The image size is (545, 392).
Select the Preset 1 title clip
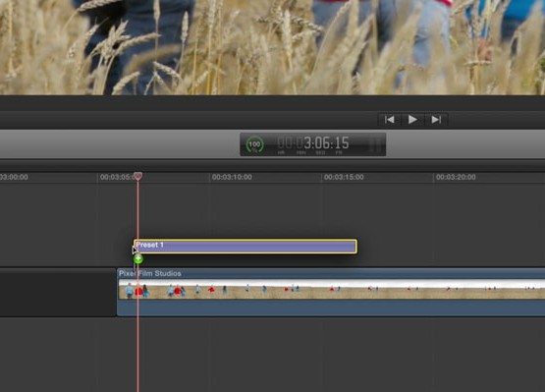pyautogui.click(x=245, y=246)
